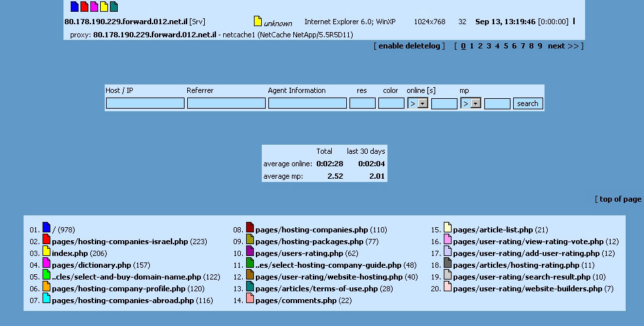Click the blue page icon beside "/ (978)"
This screenshot has height=326, width=644.
pos(46,228)
